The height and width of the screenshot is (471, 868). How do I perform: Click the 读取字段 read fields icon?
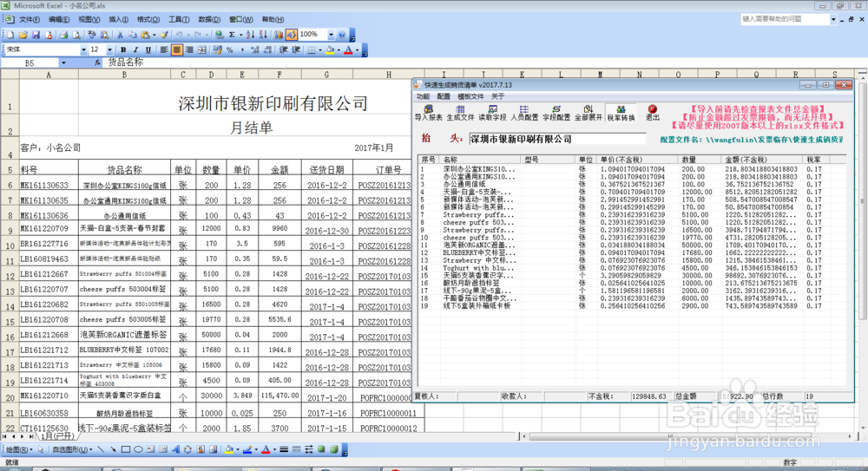click(x=492, y=113)
